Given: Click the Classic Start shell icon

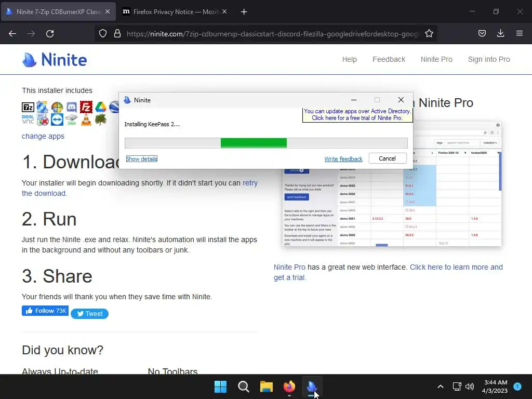Looking at the screenshot, I should click(x=57, y=107).
